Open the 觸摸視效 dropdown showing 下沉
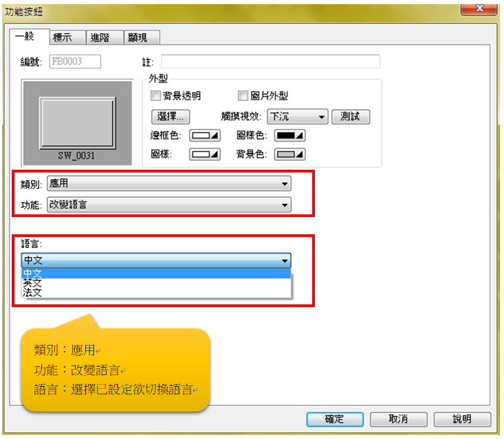 click(x=297, y=117)
